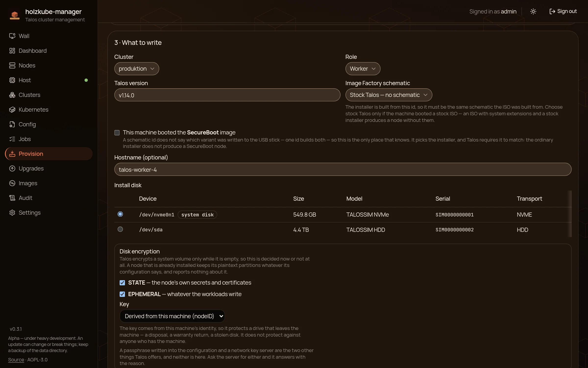Viewport: 588px width, 368px height.
Task: Click the Settings gear icon
Action: coord(12,213)
